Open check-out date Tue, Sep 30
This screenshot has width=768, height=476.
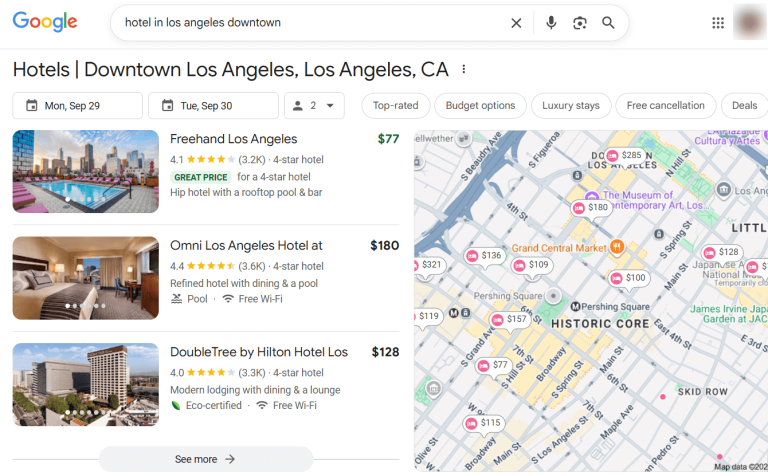(x=213, y=106)
